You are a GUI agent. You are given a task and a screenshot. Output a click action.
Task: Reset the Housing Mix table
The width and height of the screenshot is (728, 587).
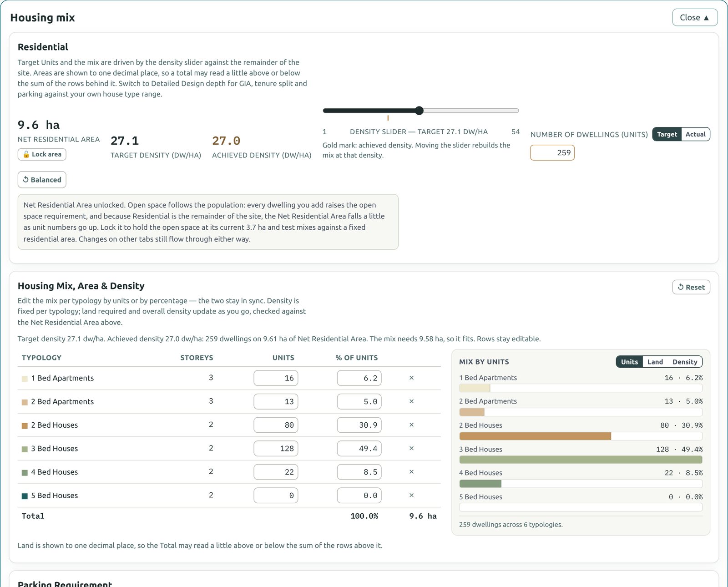tap(691, 287)
